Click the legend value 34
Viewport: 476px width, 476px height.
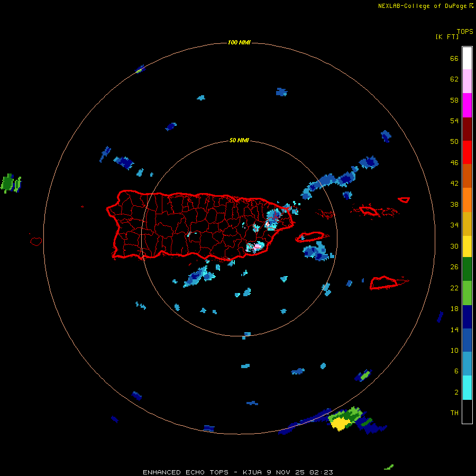click(x=454, y=225)
